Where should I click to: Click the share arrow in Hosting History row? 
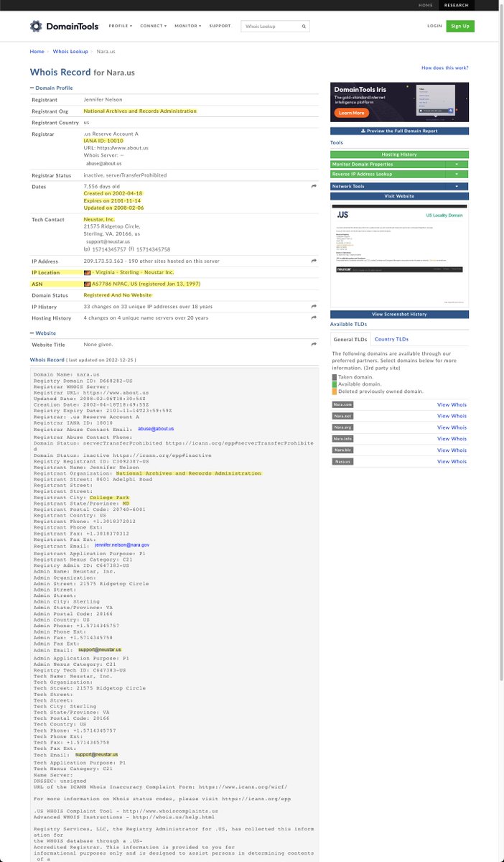314,318
